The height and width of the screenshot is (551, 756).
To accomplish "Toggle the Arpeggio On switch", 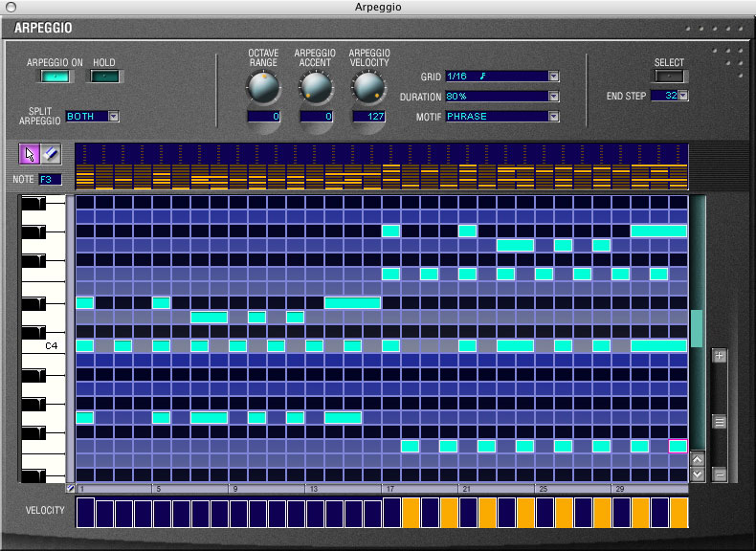I will (55, 77).
